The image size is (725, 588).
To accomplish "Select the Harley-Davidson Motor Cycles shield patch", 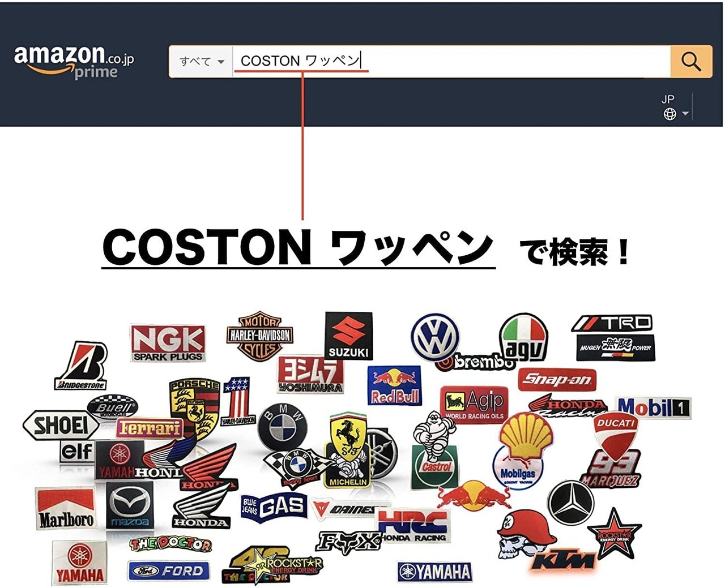I will pyautogui.click(x=259, y=336).
